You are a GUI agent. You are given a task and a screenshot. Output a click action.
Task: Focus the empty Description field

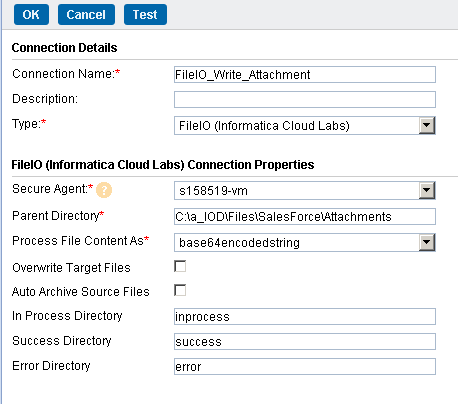point(305,100)
